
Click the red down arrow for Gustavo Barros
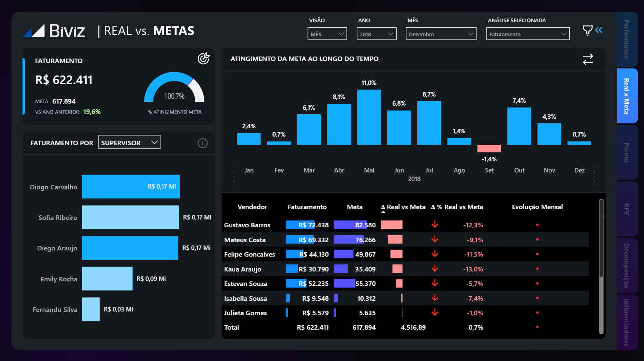pyautogui.click(x=435, y=224)
